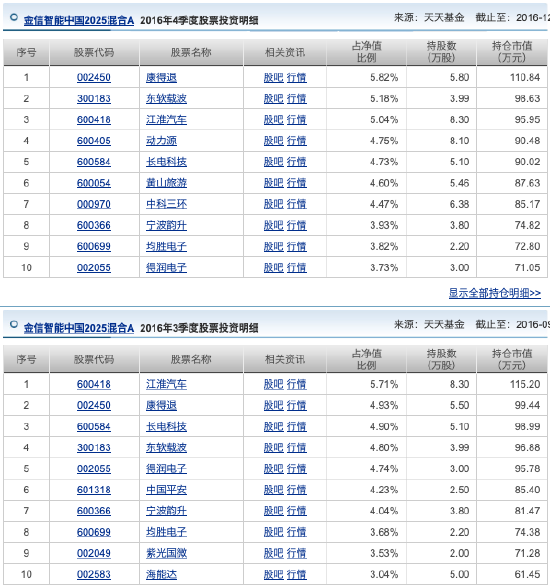Open stock code 600405 link
550x587 pixels.
(x=94, y=141)
